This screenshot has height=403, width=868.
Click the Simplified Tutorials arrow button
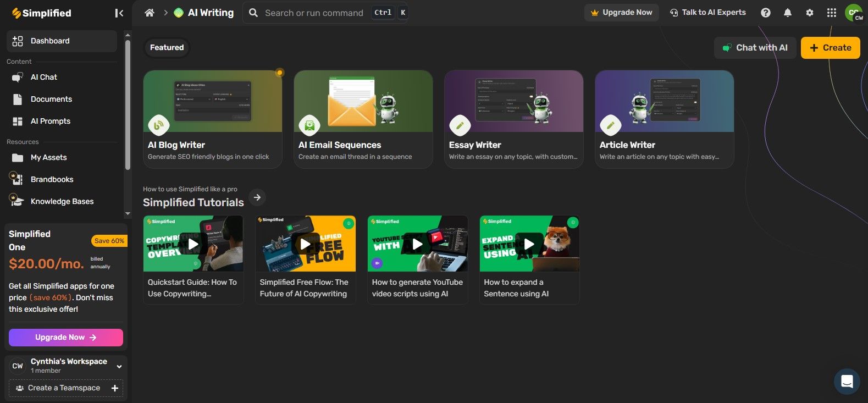click(257, 197)
